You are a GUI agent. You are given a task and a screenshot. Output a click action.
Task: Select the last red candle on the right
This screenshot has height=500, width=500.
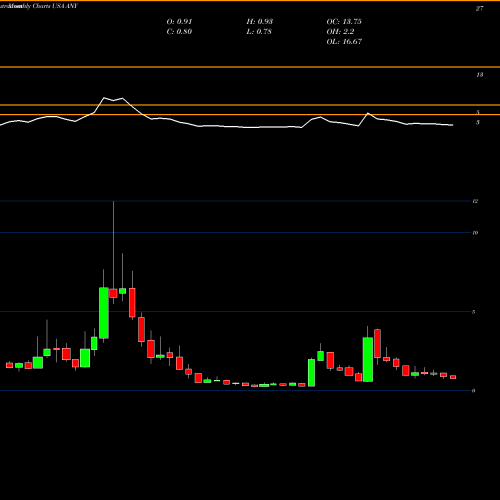tap(453, 377)
